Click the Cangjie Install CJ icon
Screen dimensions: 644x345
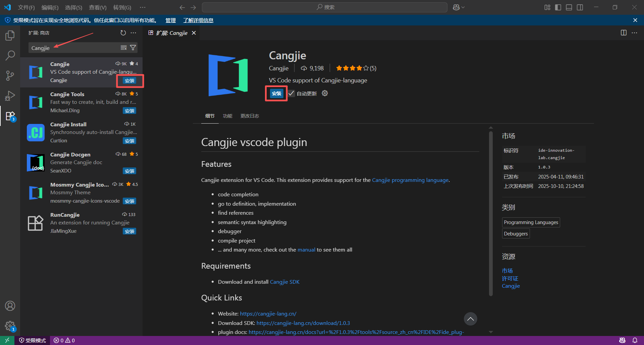(x=36, y=133)
